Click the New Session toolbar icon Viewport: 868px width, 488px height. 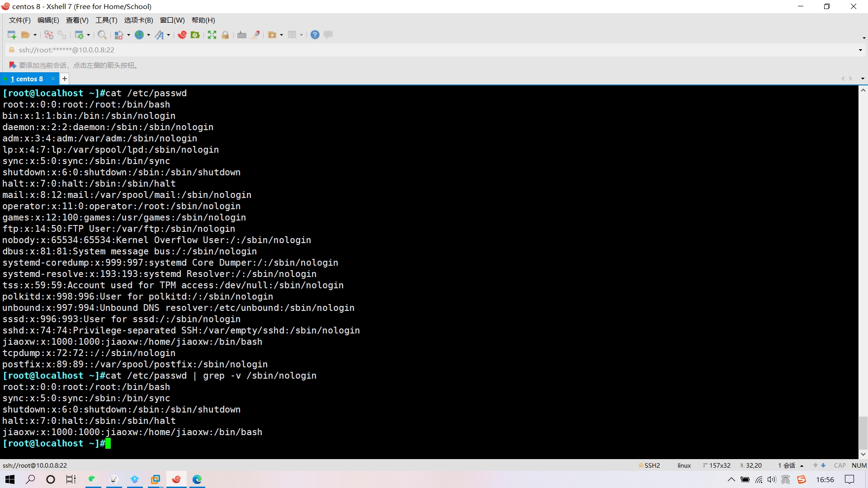tap(12, 35)
